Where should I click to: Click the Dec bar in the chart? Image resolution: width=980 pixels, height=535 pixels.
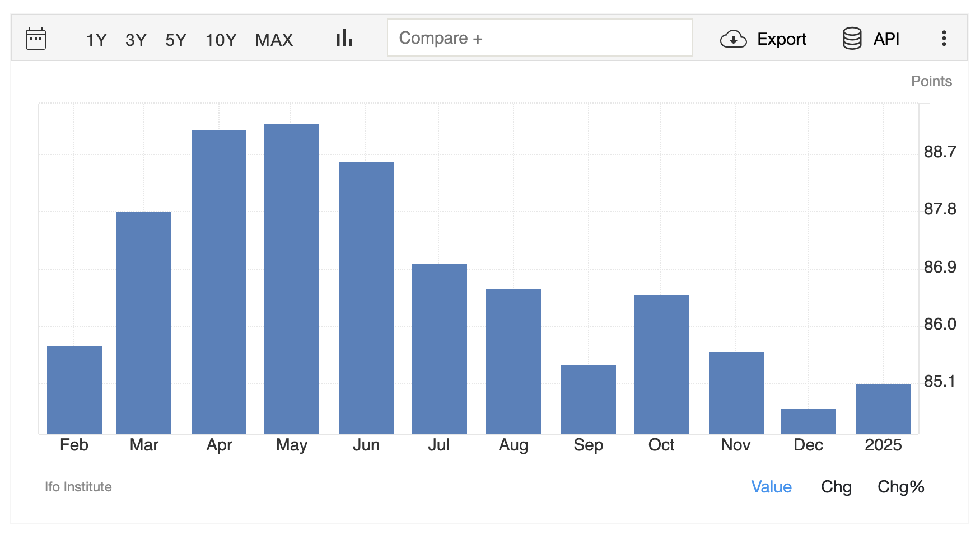pos(808,421)
